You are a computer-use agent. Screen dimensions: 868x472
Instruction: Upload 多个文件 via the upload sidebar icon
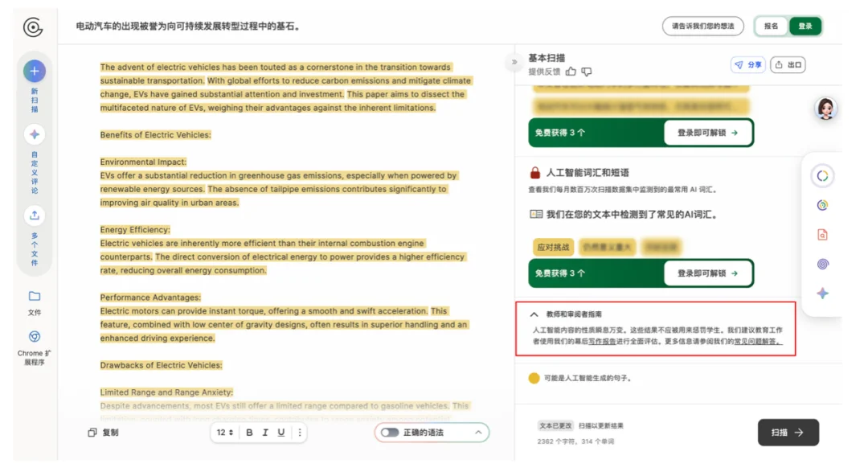tap(34, 215)
